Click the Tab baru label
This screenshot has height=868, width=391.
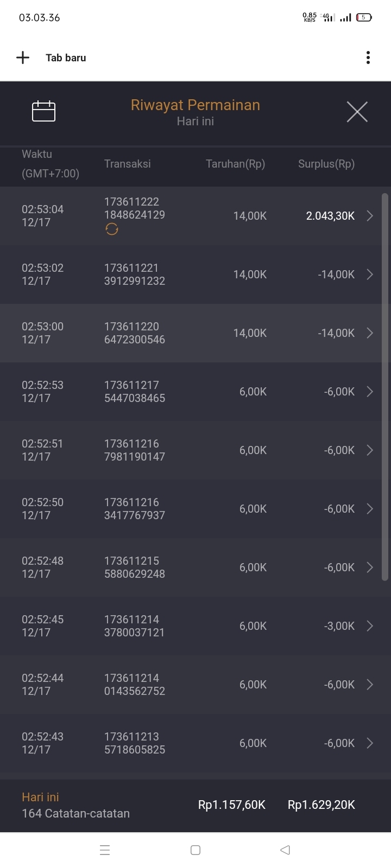66,58
